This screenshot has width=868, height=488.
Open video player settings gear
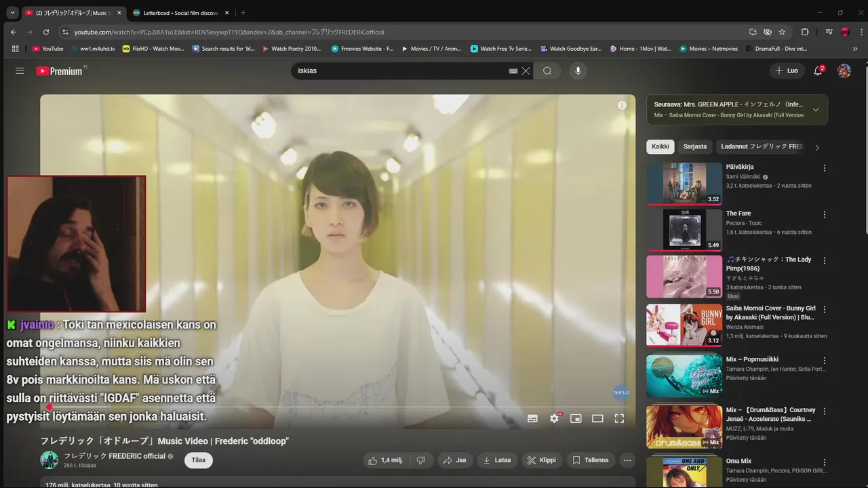[554, 418]
